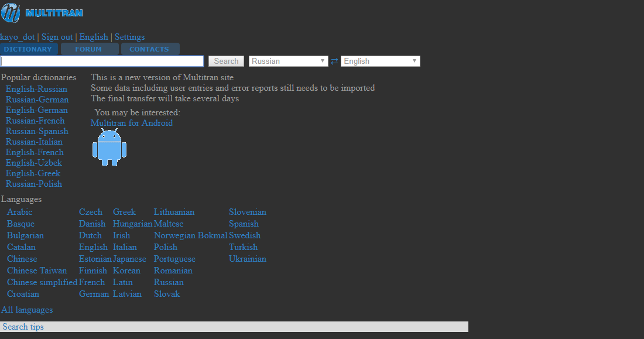Click the English interface language link

pyautogui.click(x=94, y=37)
